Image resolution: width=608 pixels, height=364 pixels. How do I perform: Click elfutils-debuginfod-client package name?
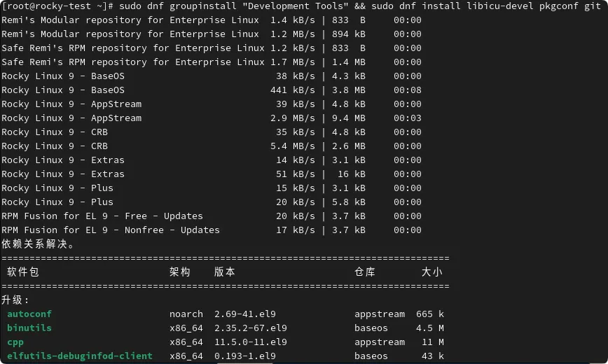79,356
